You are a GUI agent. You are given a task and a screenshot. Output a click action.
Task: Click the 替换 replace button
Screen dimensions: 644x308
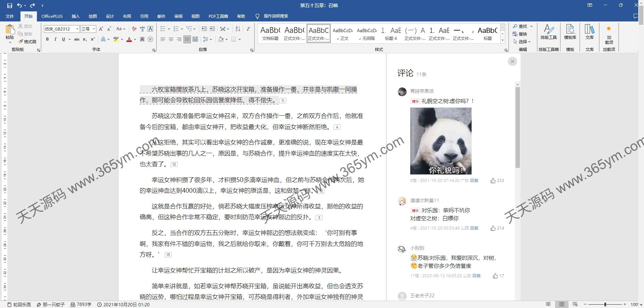[520, 34]
